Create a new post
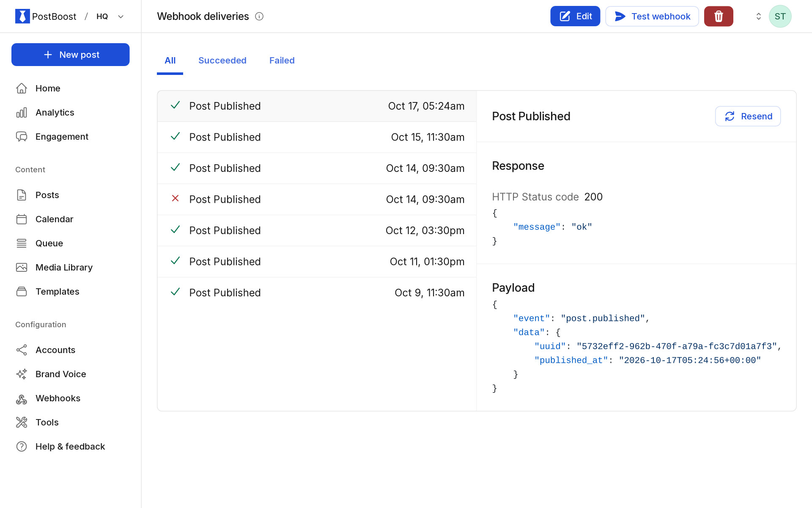Screen dimensions: 812x508 71,55
